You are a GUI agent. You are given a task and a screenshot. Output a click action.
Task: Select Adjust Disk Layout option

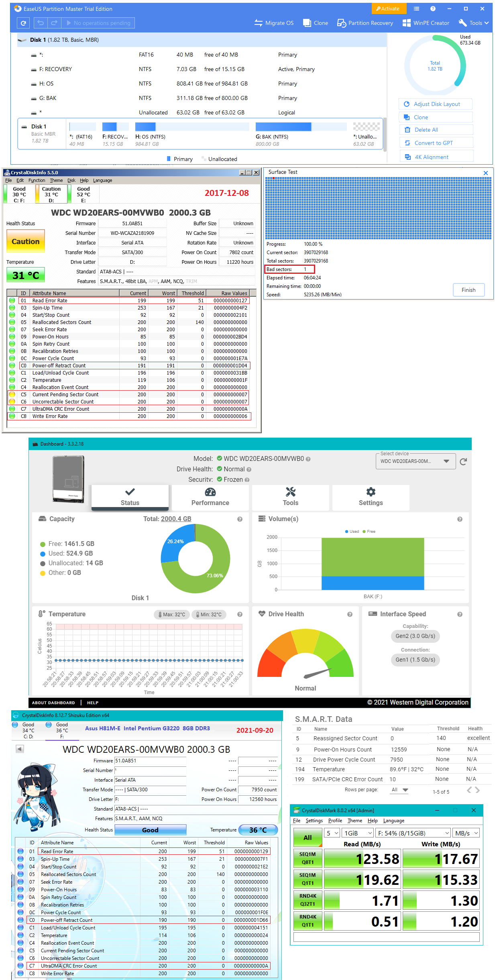pos(436,104)
